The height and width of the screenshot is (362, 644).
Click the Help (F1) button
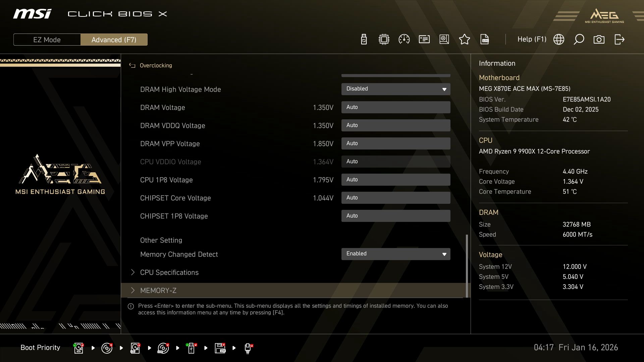tap(532, 39)
